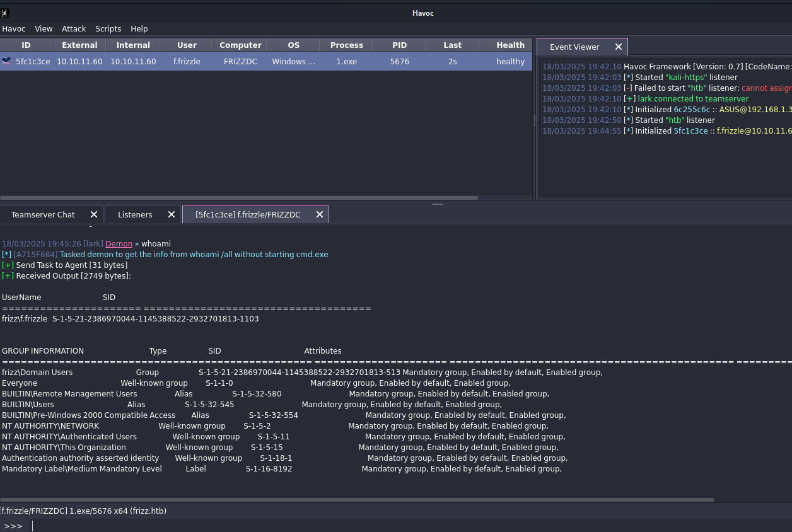Click the Last check-in cell 2s

tap(452, 61)
